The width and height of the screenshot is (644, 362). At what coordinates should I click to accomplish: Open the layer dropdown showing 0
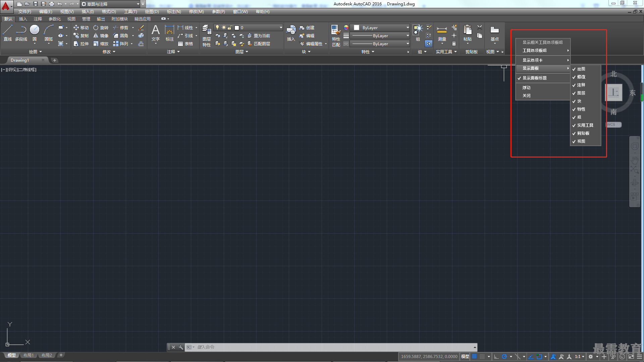[x=248, y=28]
